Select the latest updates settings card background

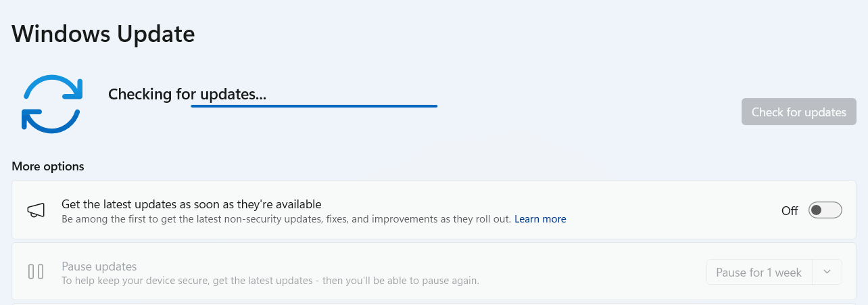(x=434, y=210)
